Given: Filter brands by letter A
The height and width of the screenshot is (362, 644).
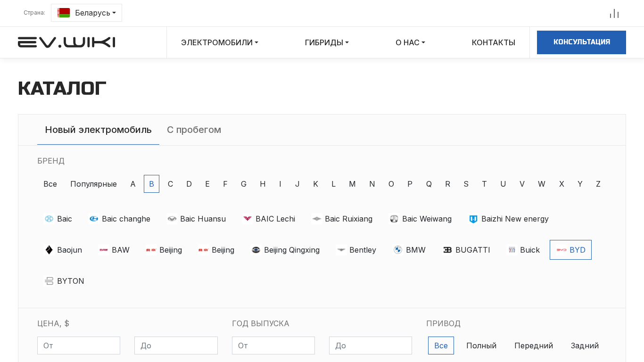Looking at the screenshot, I should [133, 184].
